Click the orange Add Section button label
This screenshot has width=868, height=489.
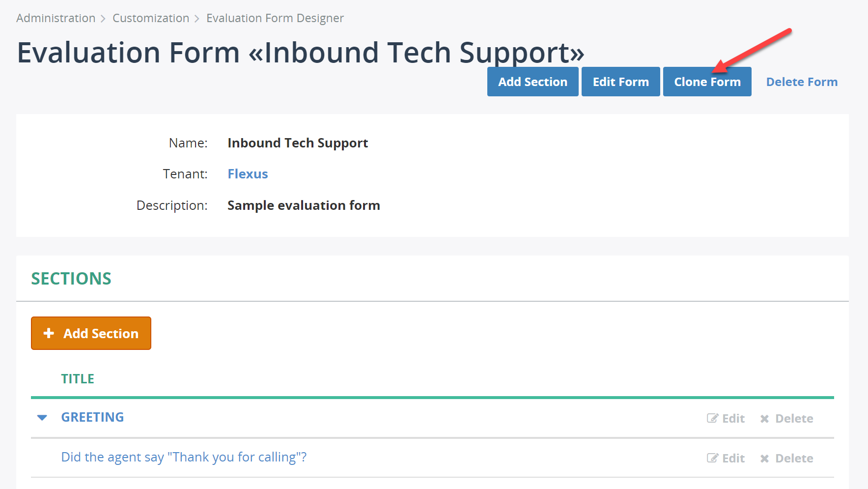(x=101, y=333)
